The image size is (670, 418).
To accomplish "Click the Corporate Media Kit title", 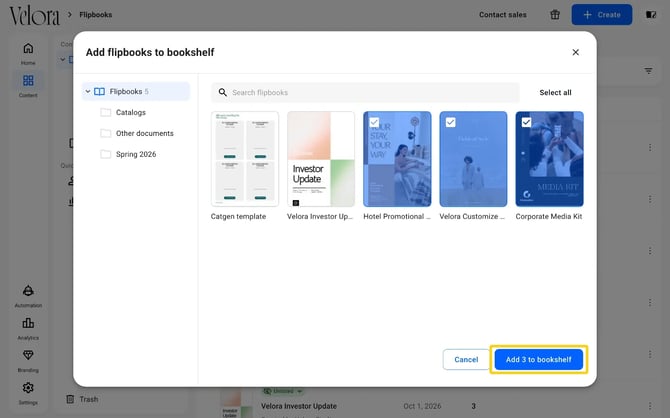I will point(549,216).
